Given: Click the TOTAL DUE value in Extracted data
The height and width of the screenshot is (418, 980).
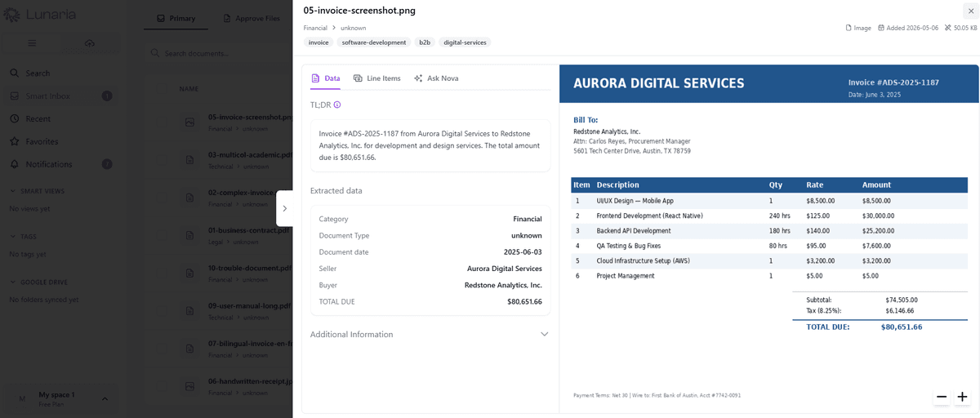Looking at the screenshot, I should click(524, 301).
